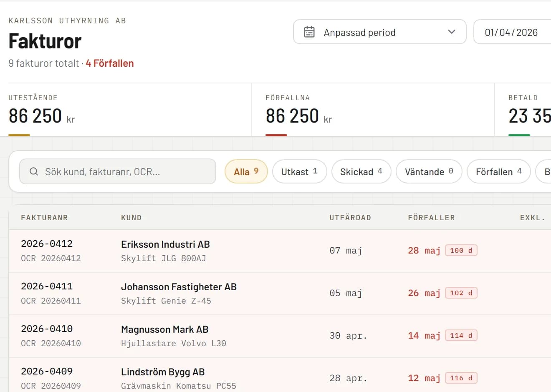Click issued date 07 maj
The height and width of the screenshot is (392, 551).
[346, 251]
